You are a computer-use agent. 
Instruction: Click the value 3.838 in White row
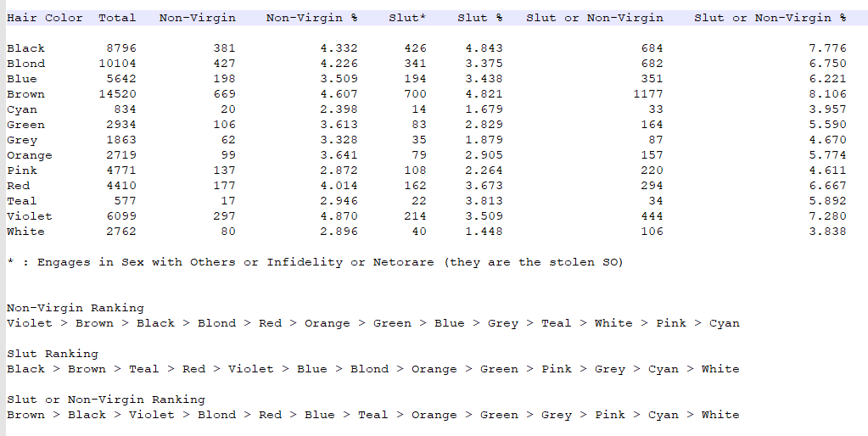[x=827, y=232]
